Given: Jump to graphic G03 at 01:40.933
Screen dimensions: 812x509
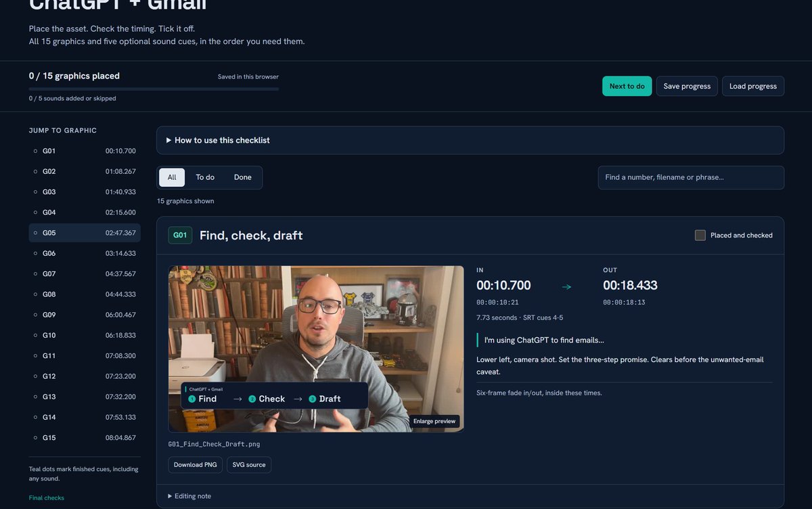Looking at the screenshot, I should coord(85,192).
